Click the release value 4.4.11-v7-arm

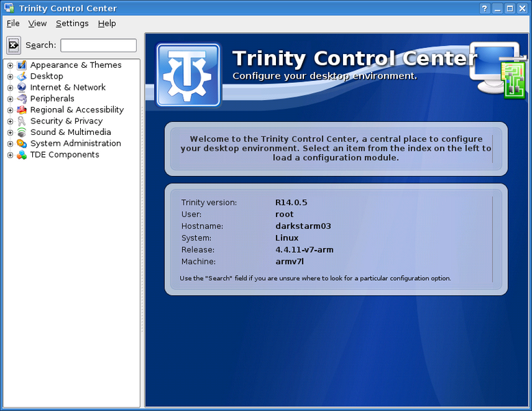[304, 250]
